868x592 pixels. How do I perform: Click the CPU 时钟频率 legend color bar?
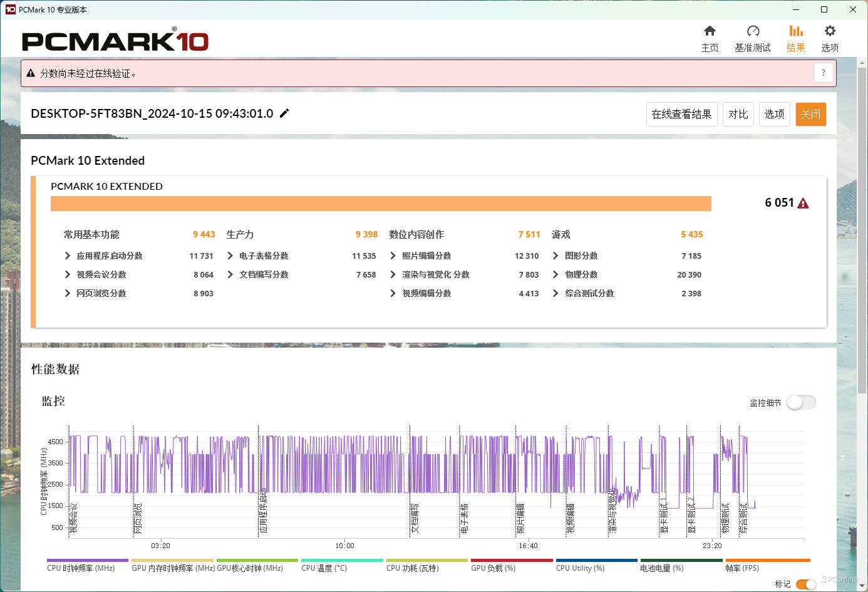pyautogui.click(x=87, y=561)
